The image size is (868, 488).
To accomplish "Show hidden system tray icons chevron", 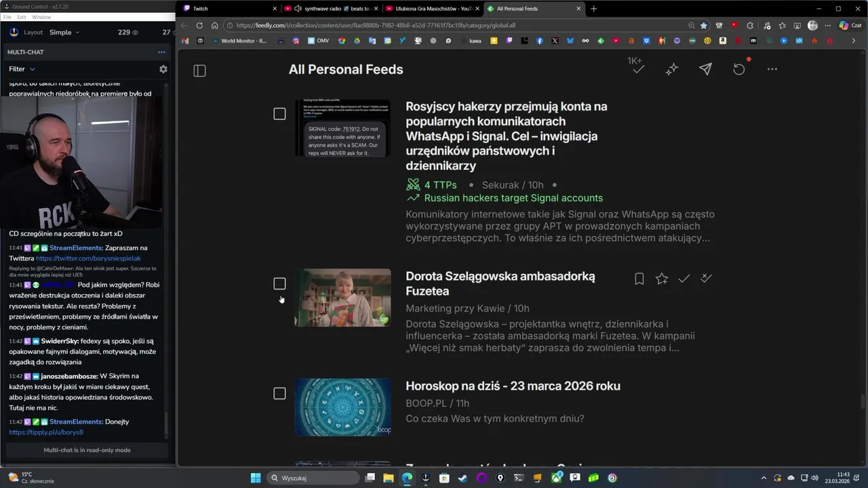I will (764, 478).
